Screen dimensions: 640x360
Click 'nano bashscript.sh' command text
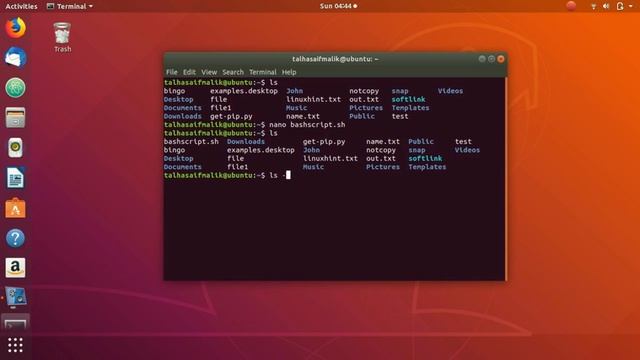pos(307,125)
